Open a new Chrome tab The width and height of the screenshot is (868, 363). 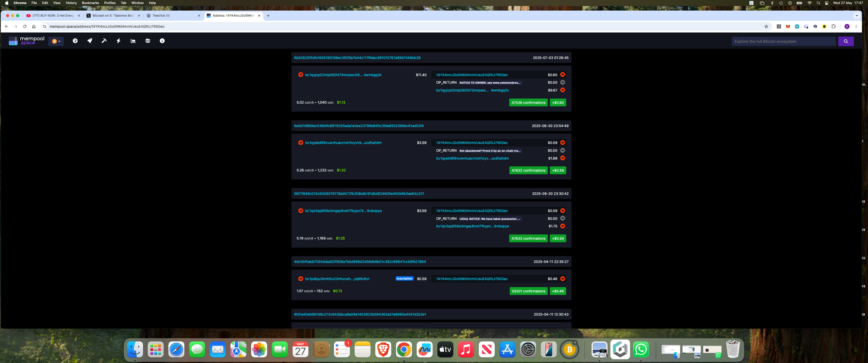click(x=268, y=15)
